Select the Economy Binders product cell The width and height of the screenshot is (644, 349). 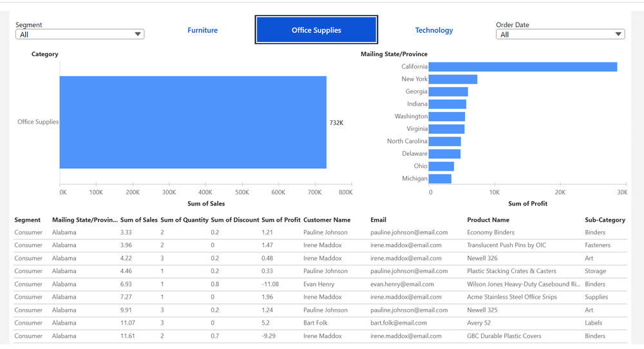[490, 232]
